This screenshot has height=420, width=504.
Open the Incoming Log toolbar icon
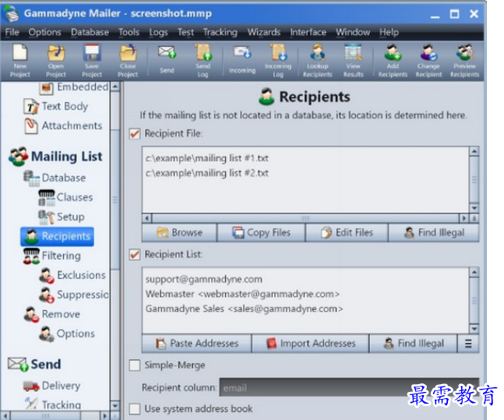[278, 61]
